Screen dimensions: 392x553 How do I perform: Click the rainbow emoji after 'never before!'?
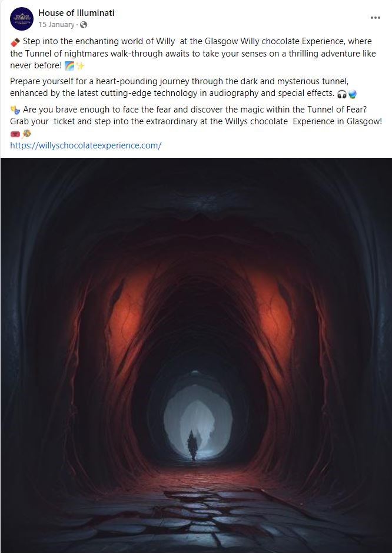69,65
